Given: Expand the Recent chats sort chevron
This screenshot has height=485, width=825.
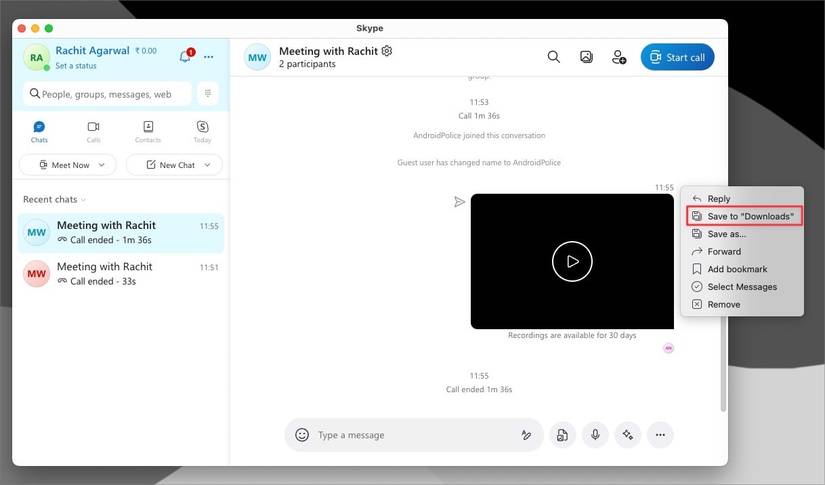Looking at the screenshot, I should tap(84, 200).
